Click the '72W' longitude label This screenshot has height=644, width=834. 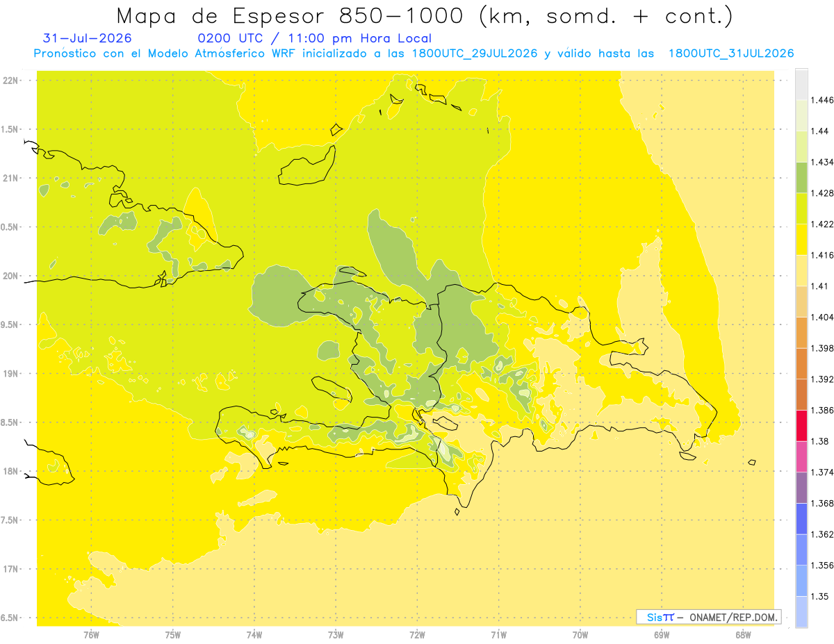pyautogui.click(x=417, y=635)
